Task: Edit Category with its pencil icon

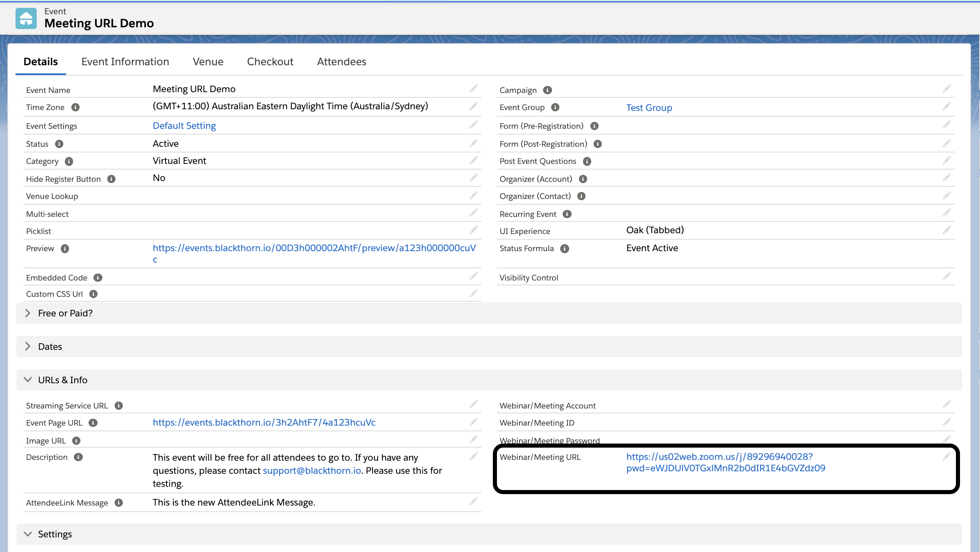Action: click(473, 160)
